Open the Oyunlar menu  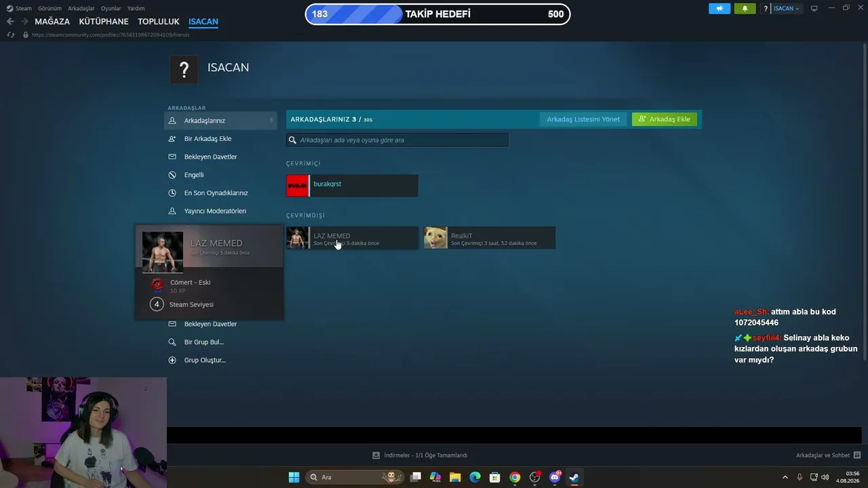[111, 9]
